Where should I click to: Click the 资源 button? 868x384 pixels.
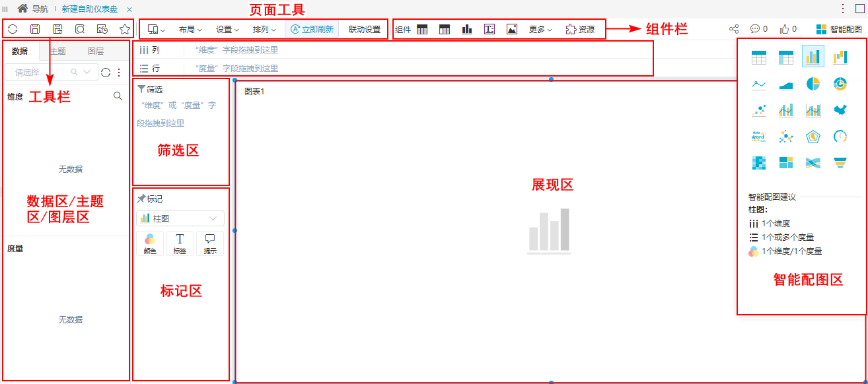580,30
